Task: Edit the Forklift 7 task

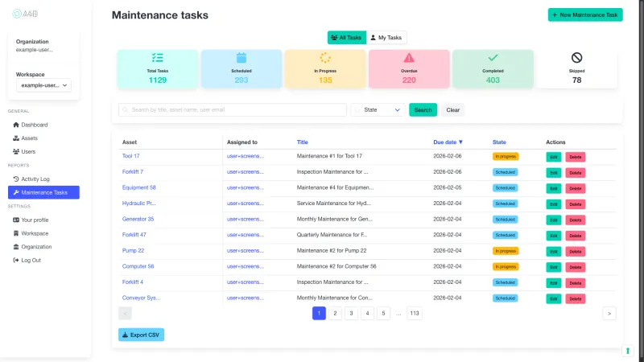Action: [553, 173]
